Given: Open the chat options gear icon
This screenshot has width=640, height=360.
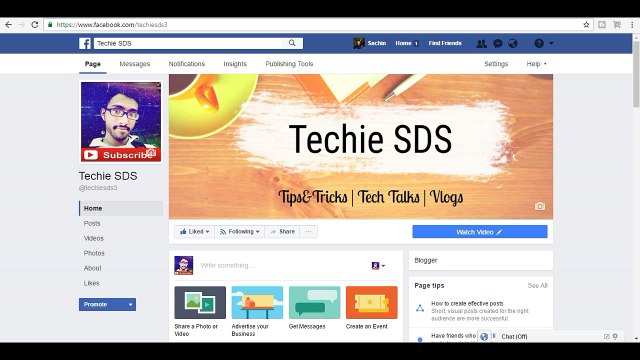Looking at the screenshot, I should point(615,336).
